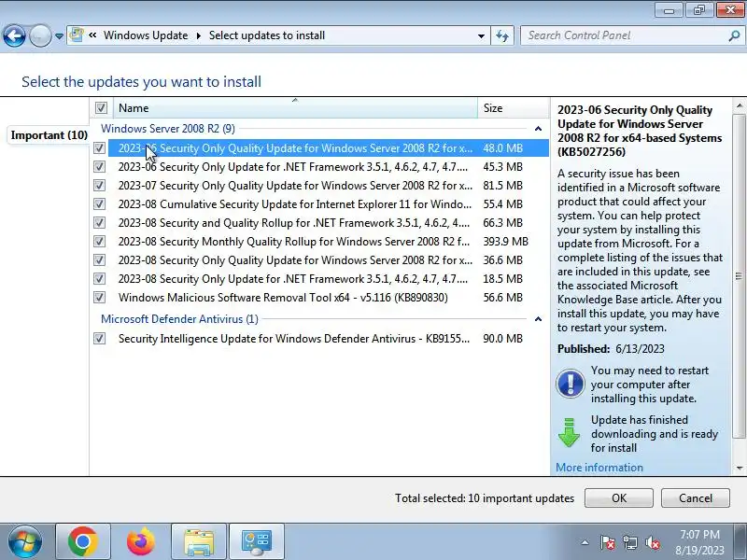Uncheck Security Intelligence Update for Defender
This screenshot has width=747, height=560.
click(x=99, y=339)
